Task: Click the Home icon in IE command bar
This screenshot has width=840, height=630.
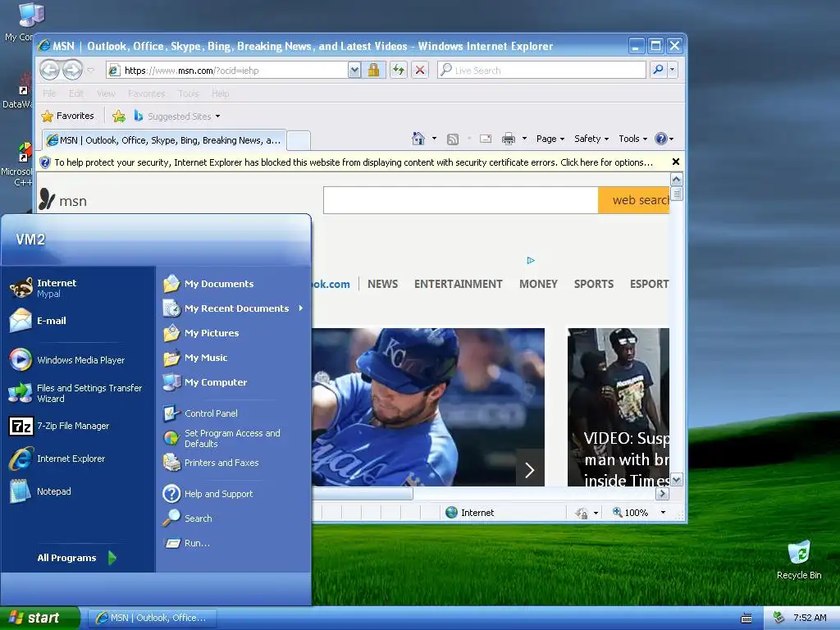Action: coord(418,139)
